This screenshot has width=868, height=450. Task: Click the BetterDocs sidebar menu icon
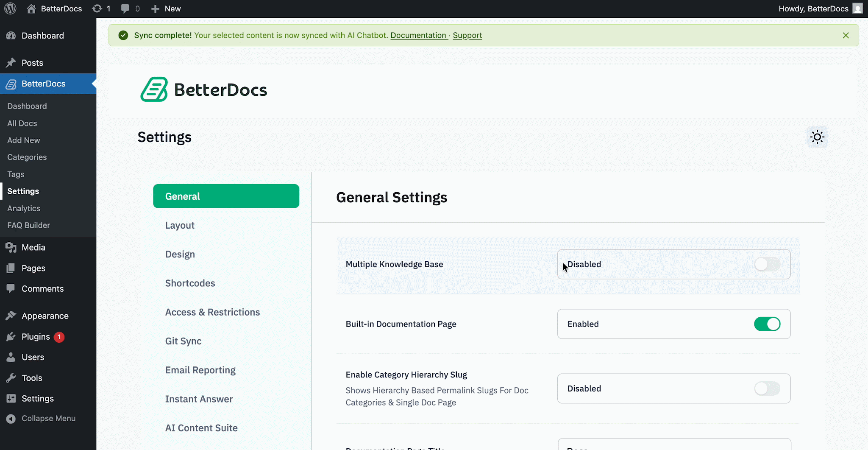tap(11, 84)
